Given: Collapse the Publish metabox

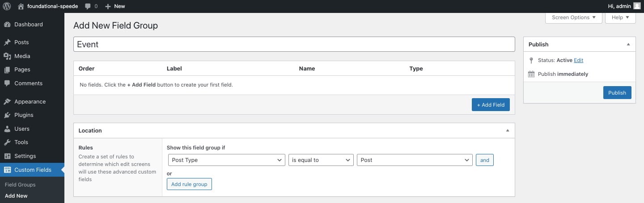Looking at the screenshot, I should click(x=628, y=45).
